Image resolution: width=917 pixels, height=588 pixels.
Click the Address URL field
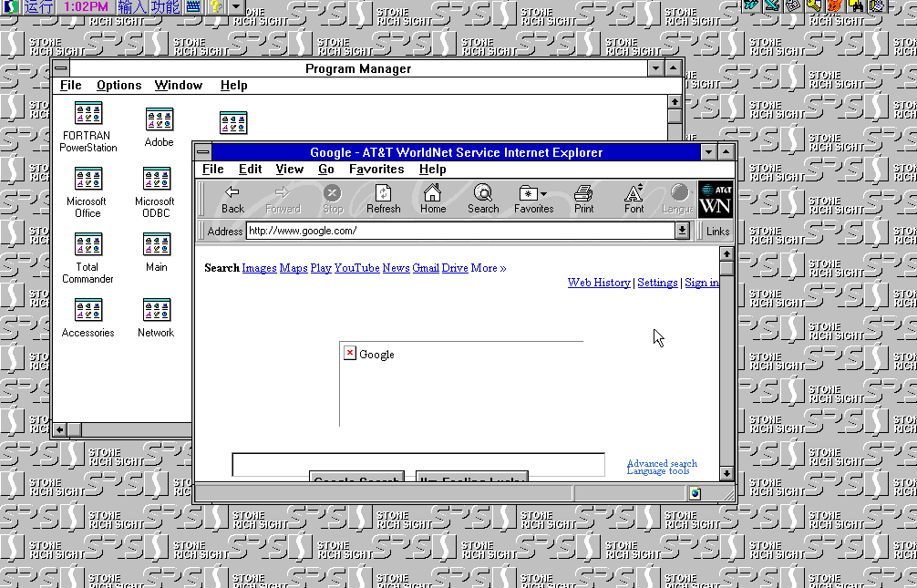click(461, 231)
